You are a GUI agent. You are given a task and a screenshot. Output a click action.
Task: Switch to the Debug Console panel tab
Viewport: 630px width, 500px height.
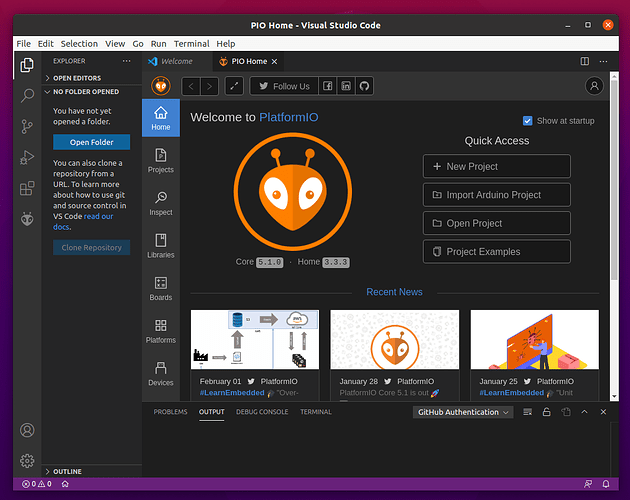click(x=261, y=412)
